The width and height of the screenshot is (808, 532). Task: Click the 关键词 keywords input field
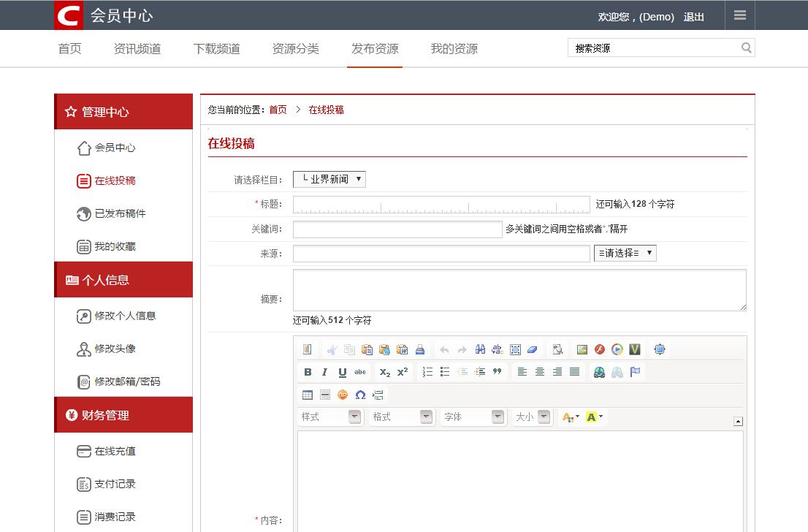[x=397, y=229]
